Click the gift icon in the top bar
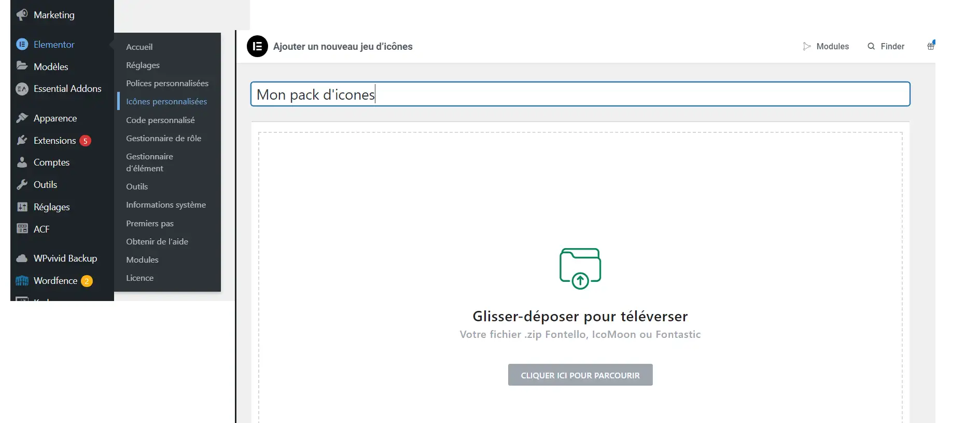Viewport: 980px width, 423px height. tap(931, 46)
